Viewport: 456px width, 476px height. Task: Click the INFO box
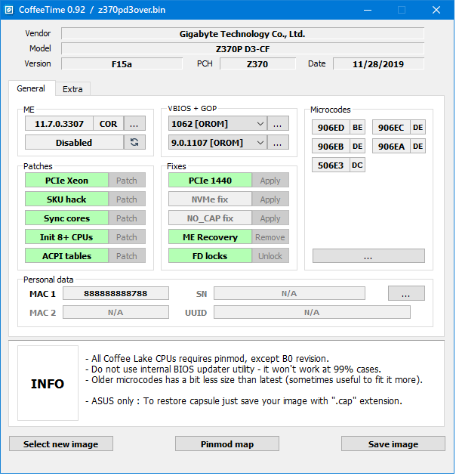click(48, 384)
